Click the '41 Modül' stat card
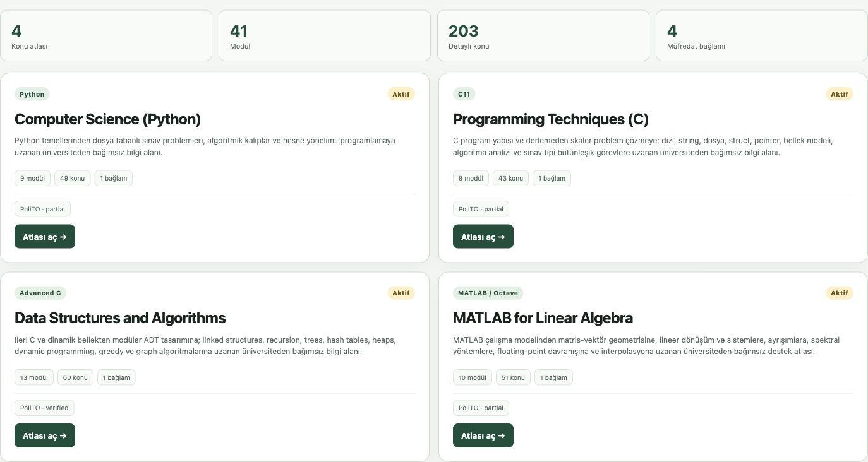868x462 pixels. (325, 35)
